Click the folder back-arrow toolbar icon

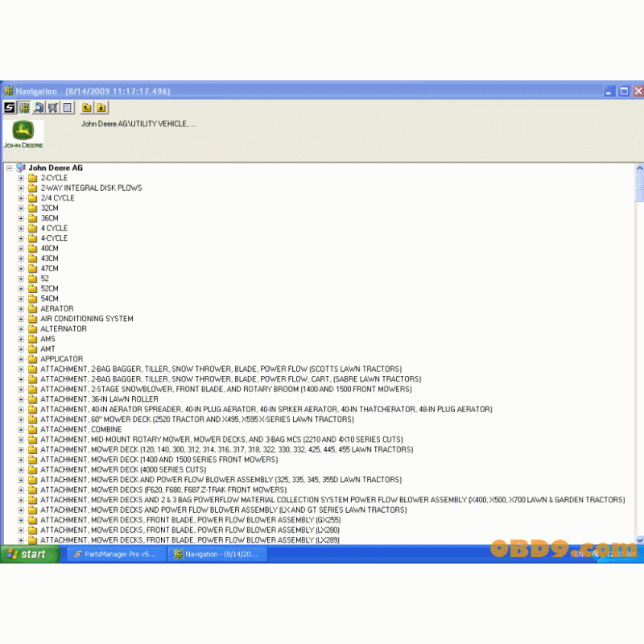coord(86,108)
